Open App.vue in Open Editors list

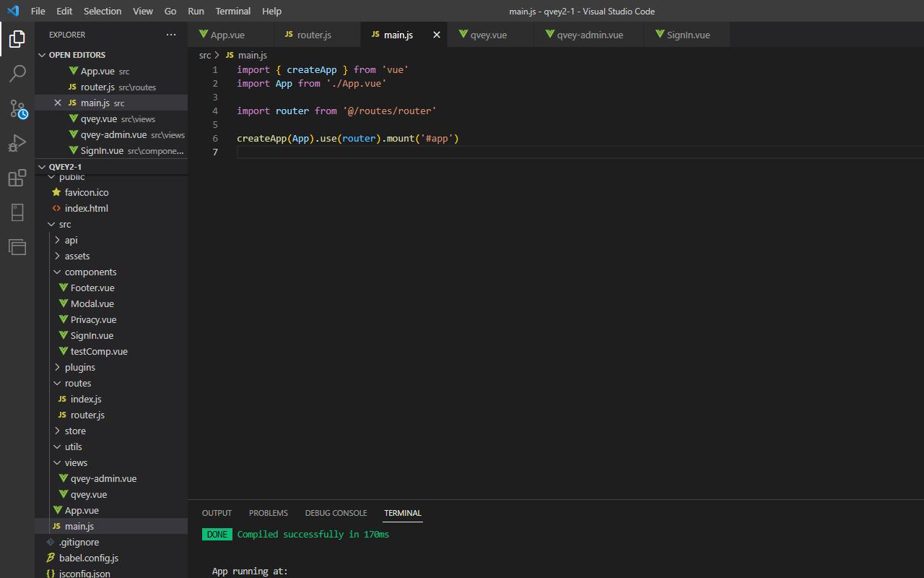pyautogui.click(x=111, y=71)
